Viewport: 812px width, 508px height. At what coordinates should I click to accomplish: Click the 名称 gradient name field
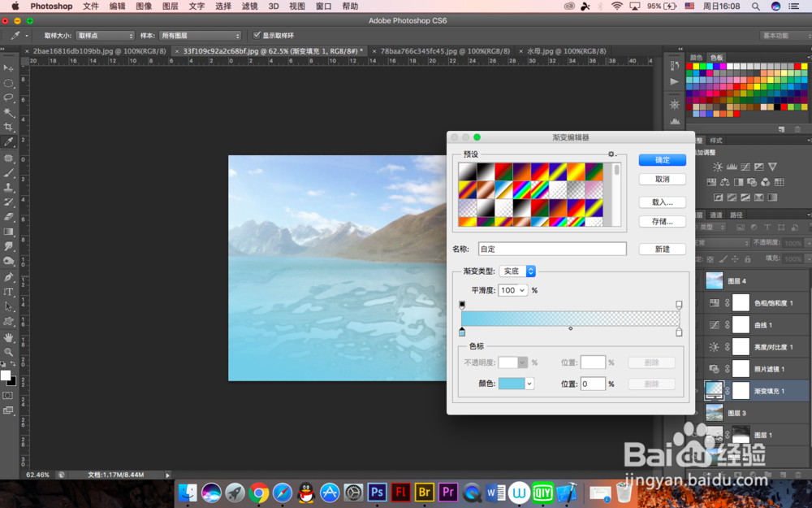pyautogui.click(x=552, y=249)
